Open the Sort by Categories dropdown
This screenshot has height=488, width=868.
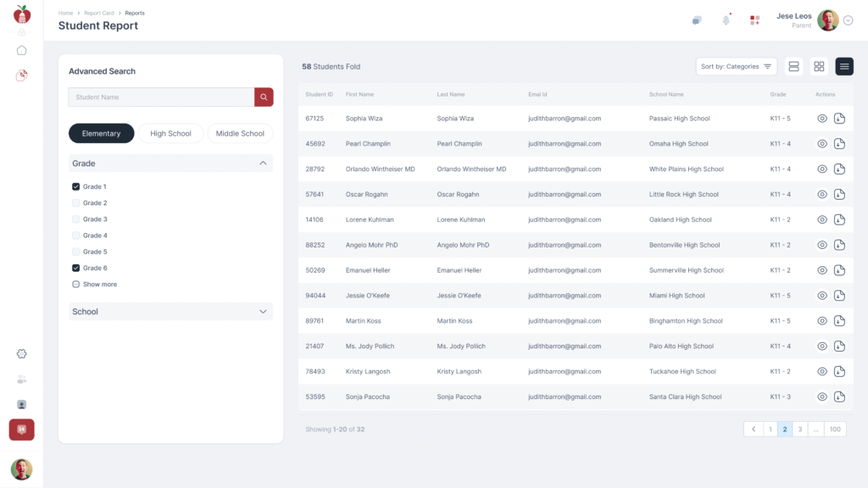coord(736,66)
